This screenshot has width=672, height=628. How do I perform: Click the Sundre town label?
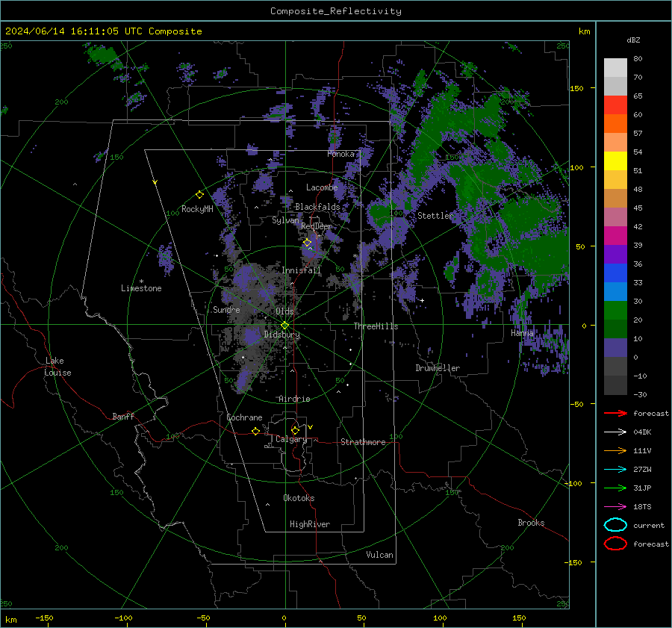[x=226, y=309]
